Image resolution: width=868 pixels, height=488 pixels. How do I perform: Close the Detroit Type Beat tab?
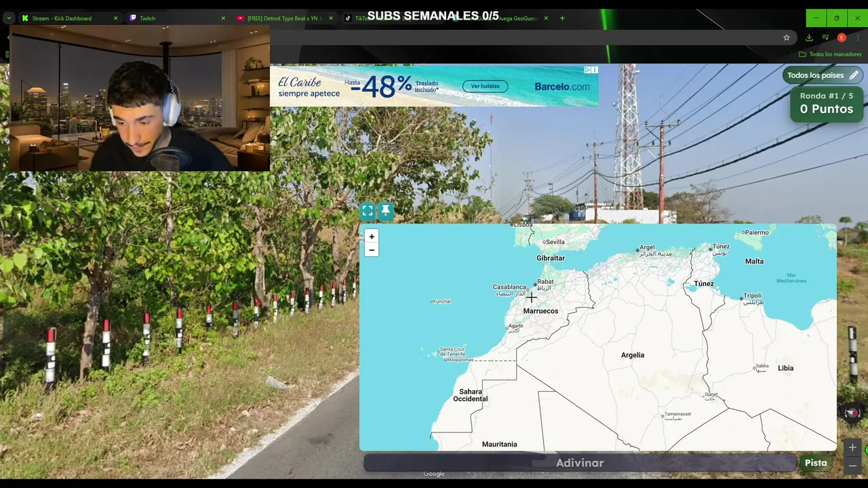coord(331,18)
